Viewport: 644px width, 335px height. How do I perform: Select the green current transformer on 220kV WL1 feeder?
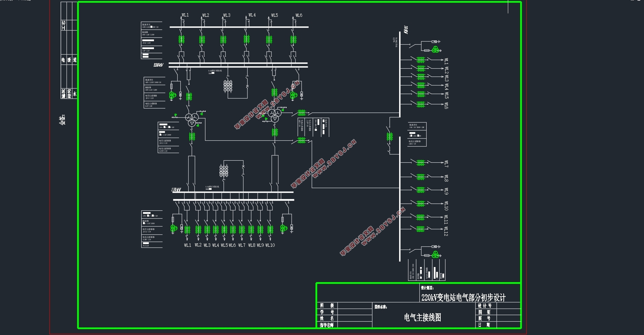(181, 39)
